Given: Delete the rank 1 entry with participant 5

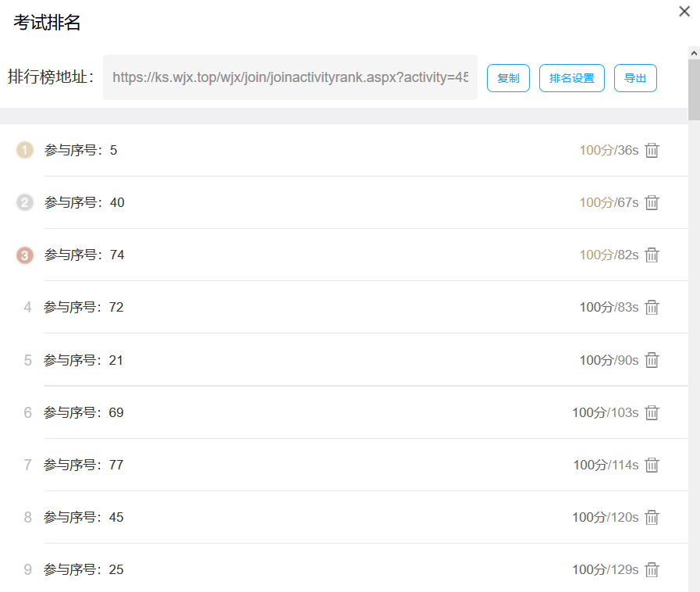Looking at the screenshot, I should point(652,150).
